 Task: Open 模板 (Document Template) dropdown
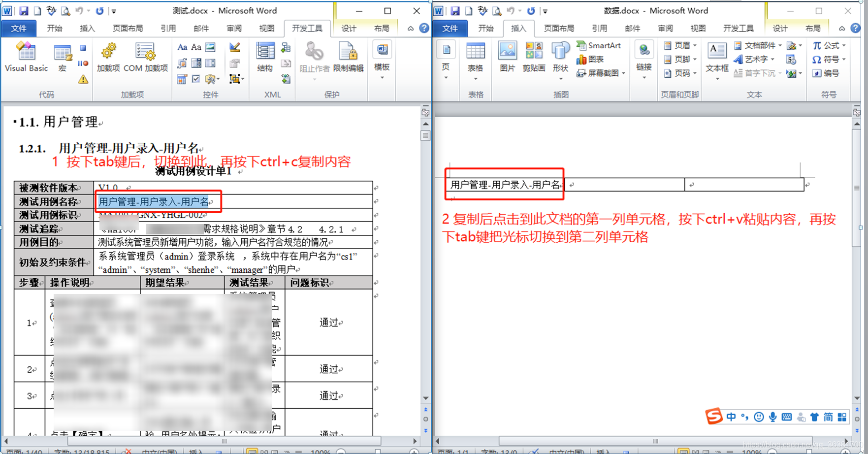click(382, 61)
